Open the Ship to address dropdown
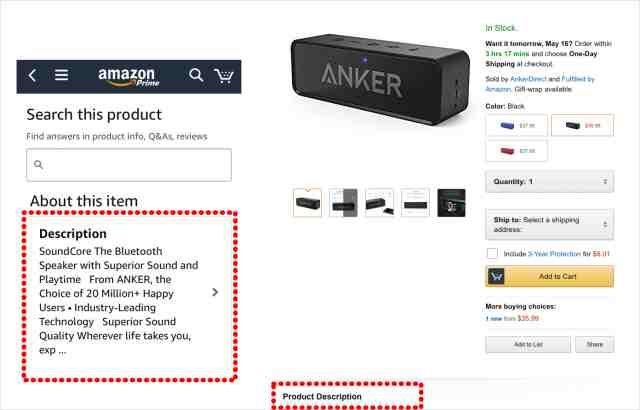 [549, 224]
